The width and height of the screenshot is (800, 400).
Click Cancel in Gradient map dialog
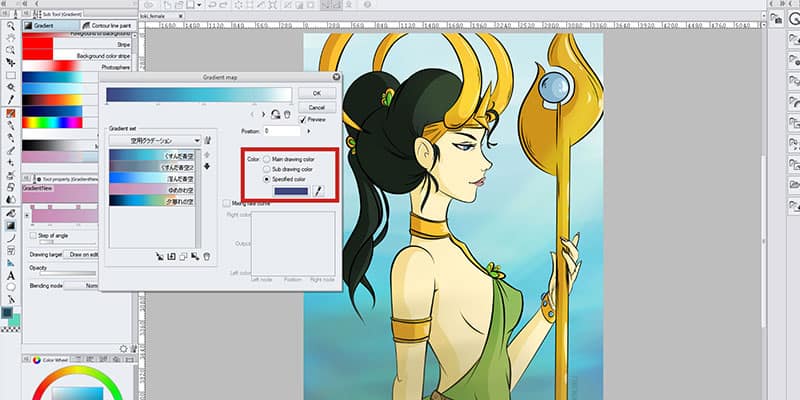(317, 108)
